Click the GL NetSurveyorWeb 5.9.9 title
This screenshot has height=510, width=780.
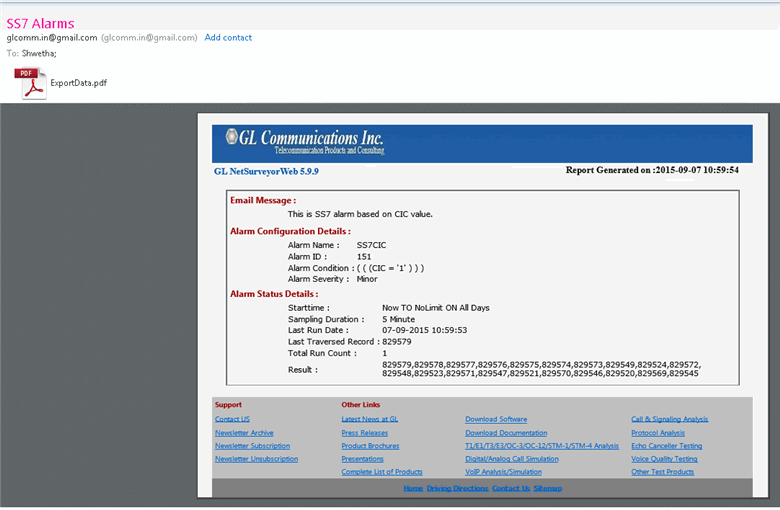pos(266,172)
